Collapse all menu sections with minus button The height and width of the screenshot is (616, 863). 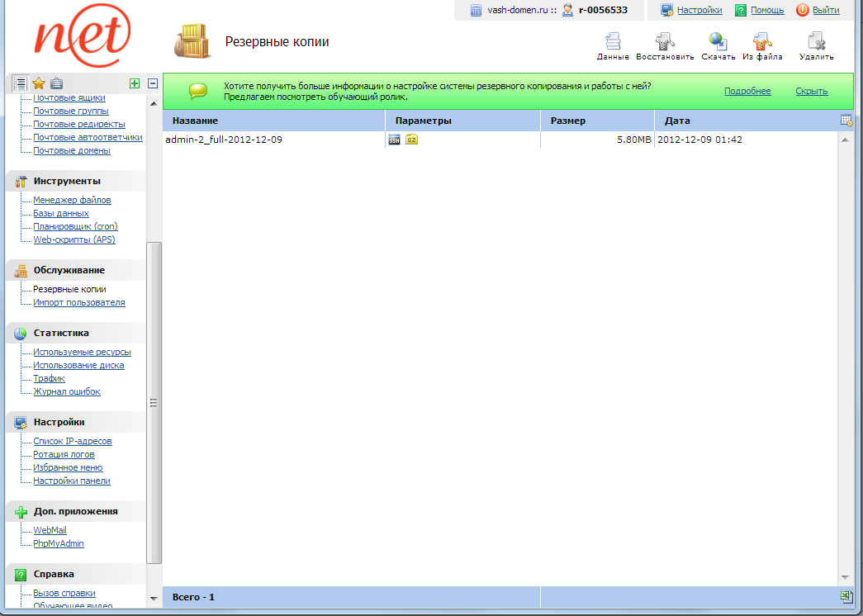click(x=153, y=83)
